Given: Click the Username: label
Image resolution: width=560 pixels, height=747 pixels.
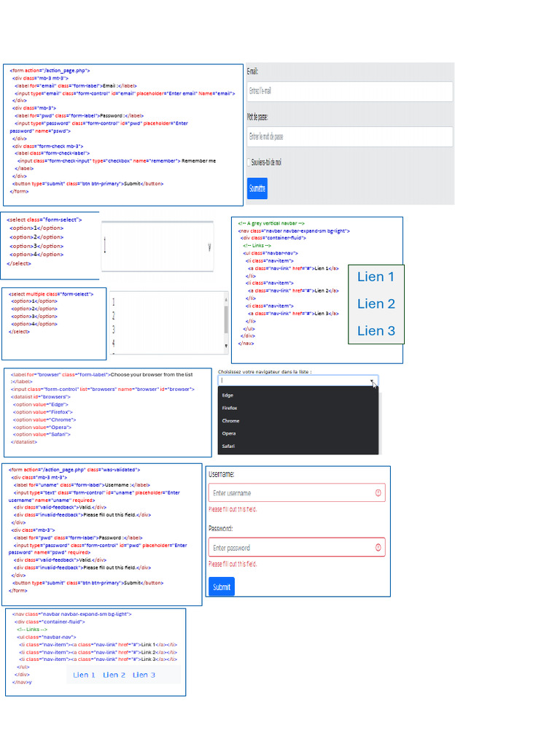Looking at the screenshot, I should [x=222, y=474].
